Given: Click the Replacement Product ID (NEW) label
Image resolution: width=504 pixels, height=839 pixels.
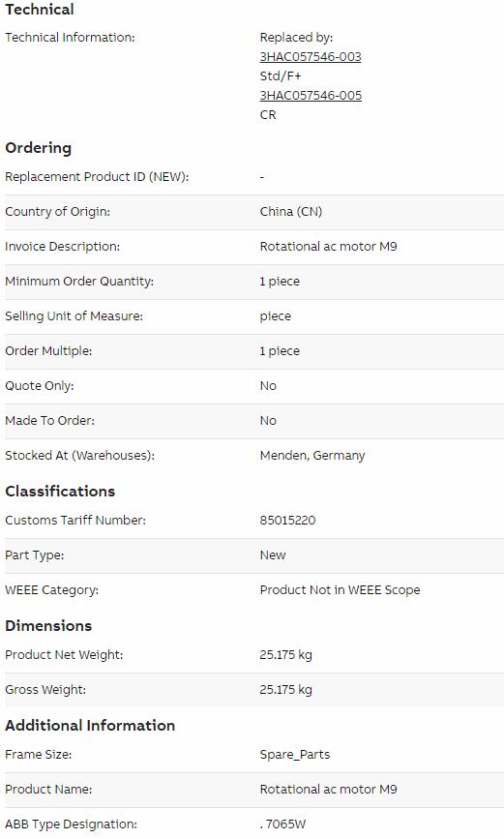Looking at the screenshot, I should click(x=97, y=176).
